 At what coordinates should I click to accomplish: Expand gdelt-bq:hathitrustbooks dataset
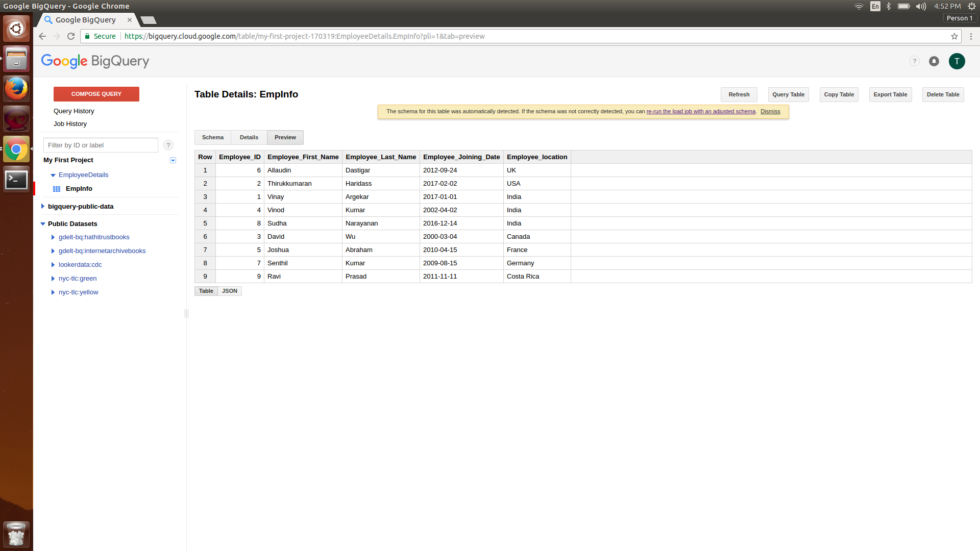53,237
